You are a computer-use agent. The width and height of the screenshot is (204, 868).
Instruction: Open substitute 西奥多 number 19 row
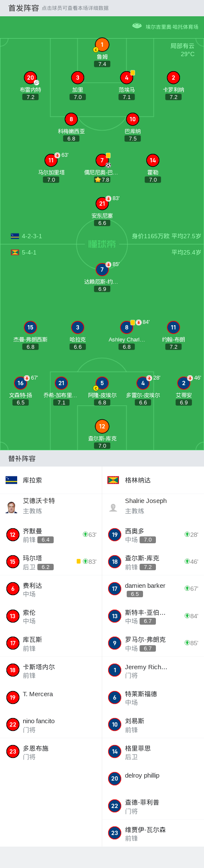(x=153, y=535)
